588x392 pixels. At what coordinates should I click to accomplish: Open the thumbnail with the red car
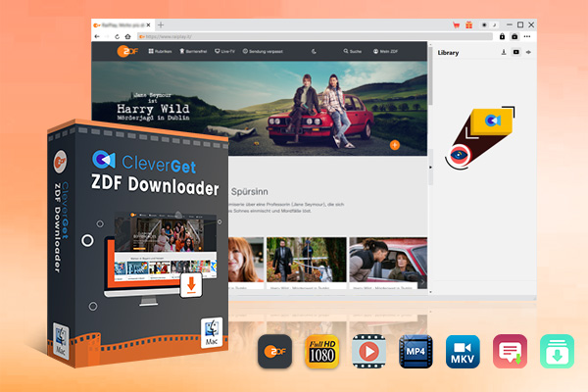point(388,259)
